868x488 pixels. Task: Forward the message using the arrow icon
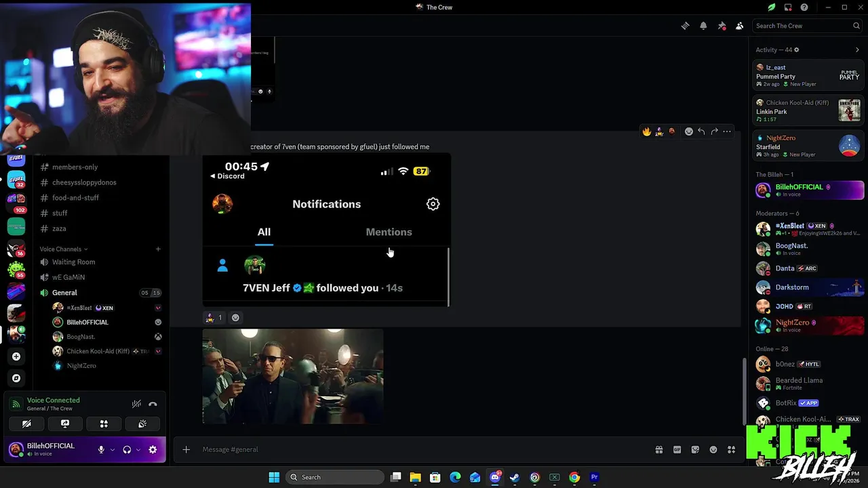point(714,131)
